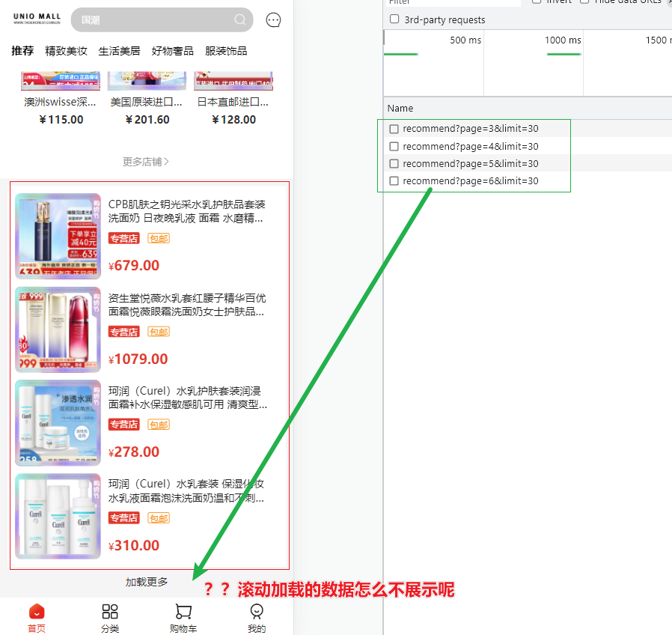
Task: Click the ¥278.00 price
Action: click(134, 452)
